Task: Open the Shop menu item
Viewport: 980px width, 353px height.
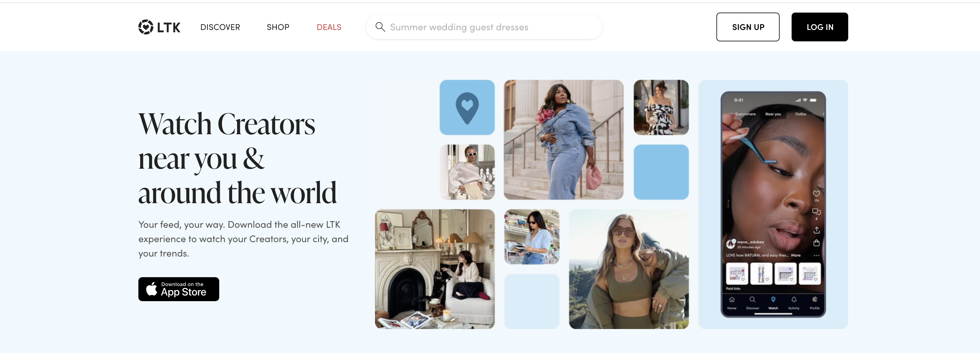Action: [x=278, y=27]
